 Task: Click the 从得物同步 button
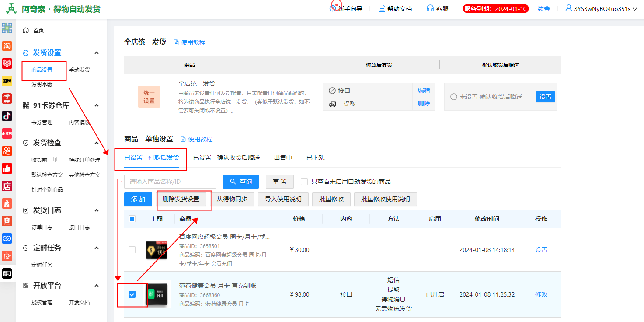click(232, 199)
